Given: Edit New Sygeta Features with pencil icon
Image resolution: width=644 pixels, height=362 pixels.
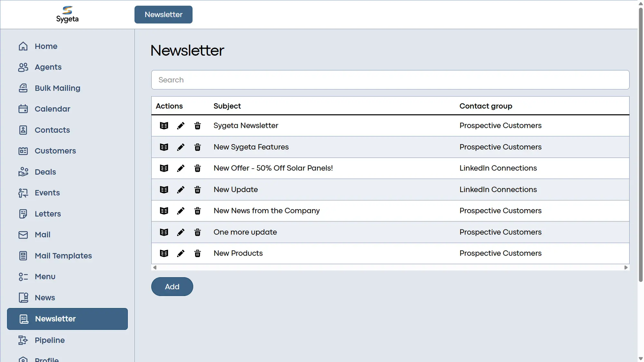Looking at the screenshot, I should click(181, 147).
